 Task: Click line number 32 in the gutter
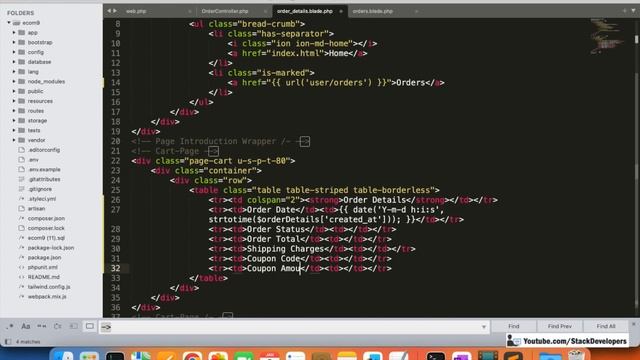point(116,269)
